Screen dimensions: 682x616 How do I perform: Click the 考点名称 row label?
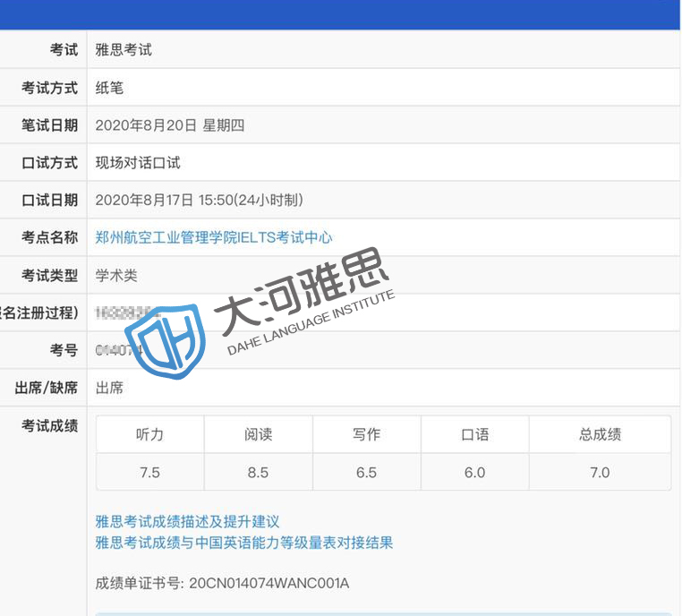(49, 237)
